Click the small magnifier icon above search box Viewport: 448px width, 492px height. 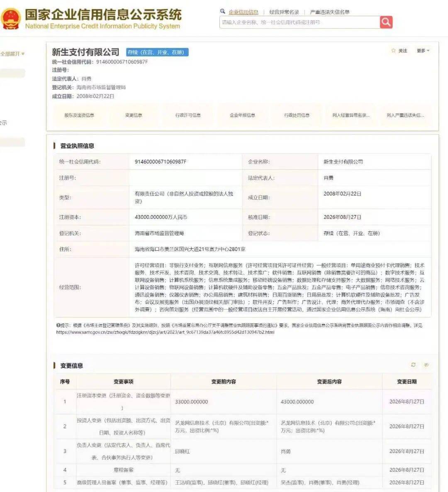click(x=223, y=11)
